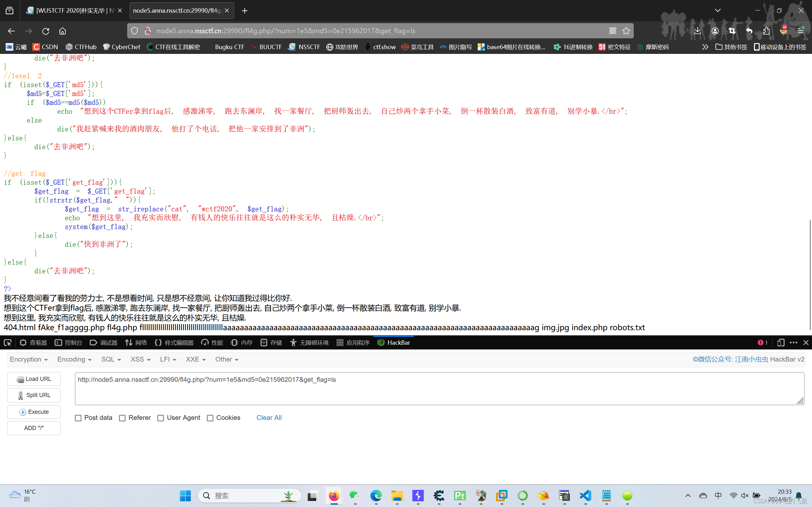
Task: Tick the Cookies checkbox
Action: click(x=210, y=418)
